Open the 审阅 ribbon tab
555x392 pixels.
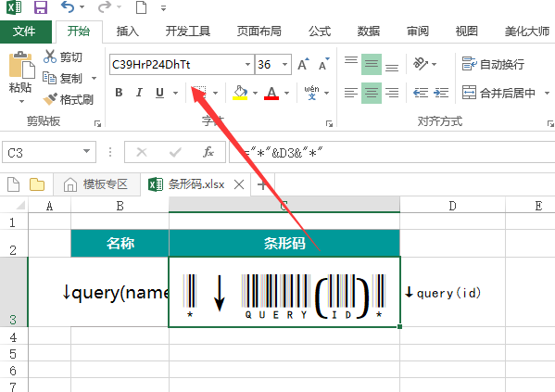tap(418, 32)
